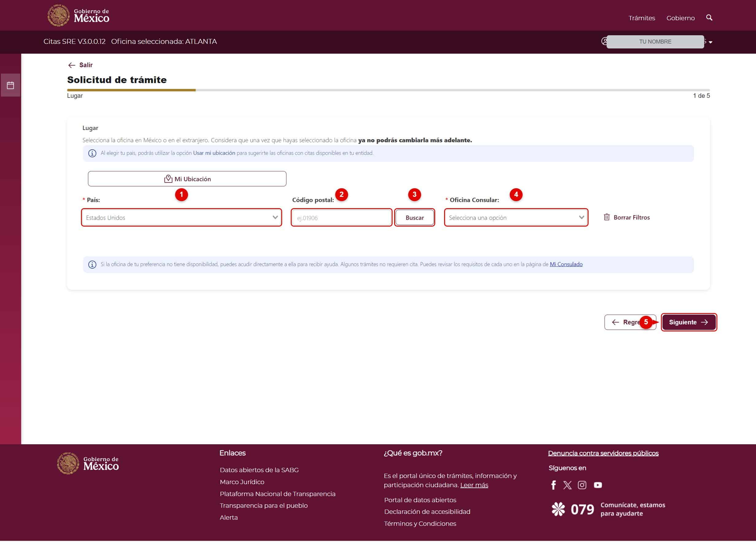Open Datos abiertos de la SABG link
The height and width of the screenshot is (558, 756).
tap(259, 470)
